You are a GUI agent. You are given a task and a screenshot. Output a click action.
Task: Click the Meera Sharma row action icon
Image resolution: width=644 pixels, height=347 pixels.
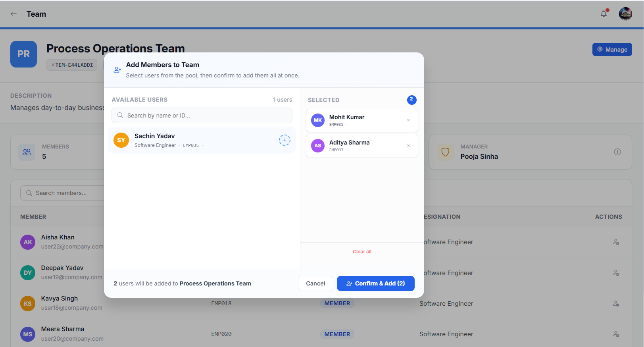tap(616, 334)
